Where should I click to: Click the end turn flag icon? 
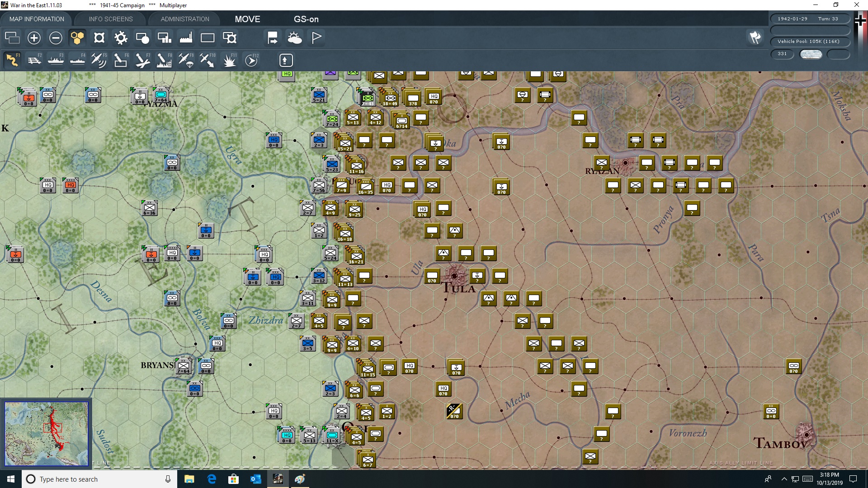pyautogui.click(x=316, y=38)
